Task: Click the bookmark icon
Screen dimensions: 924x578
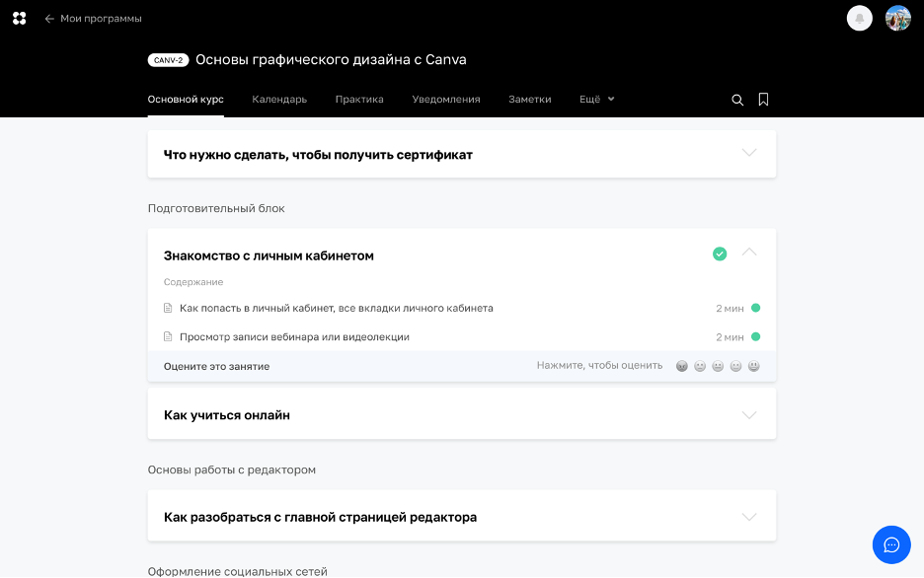Action: click(x=763, y=100)
